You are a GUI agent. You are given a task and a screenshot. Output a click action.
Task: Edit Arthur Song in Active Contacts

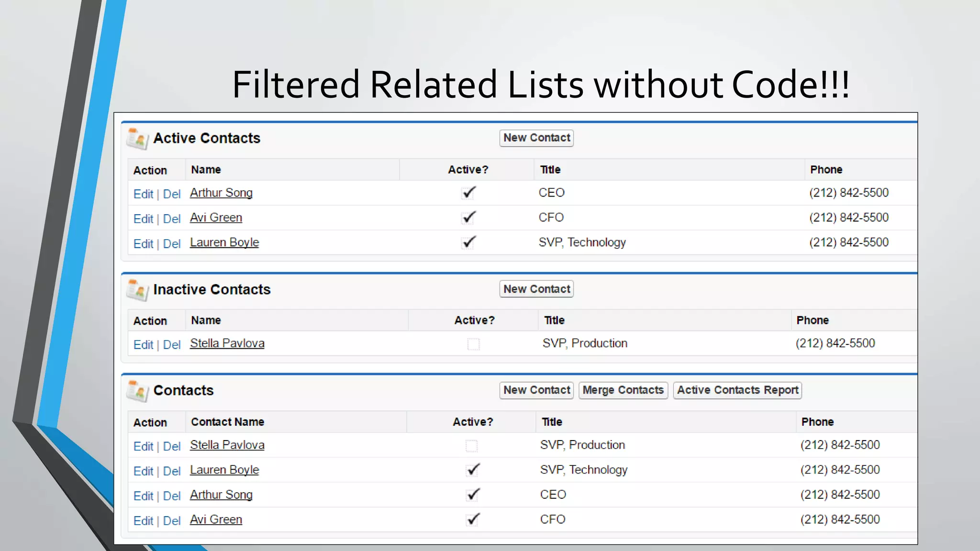tap(143, 194)
